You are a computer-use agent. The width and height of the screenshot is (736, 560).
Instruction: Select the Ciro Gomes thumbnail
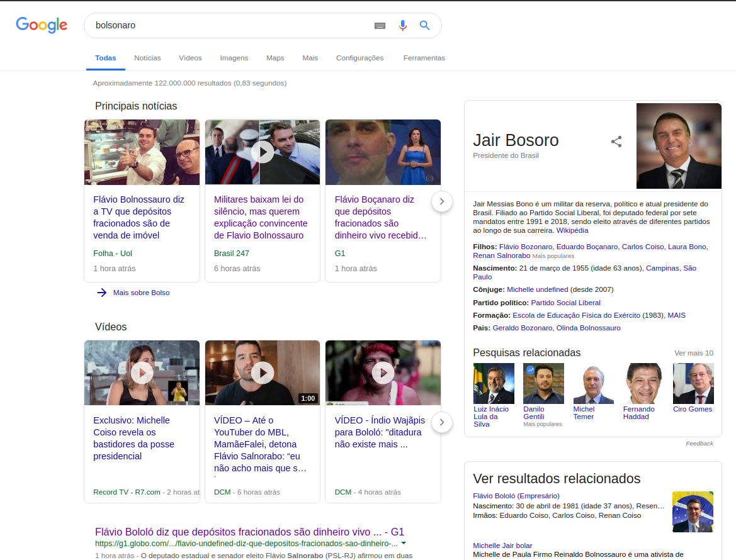click(693, 384)
